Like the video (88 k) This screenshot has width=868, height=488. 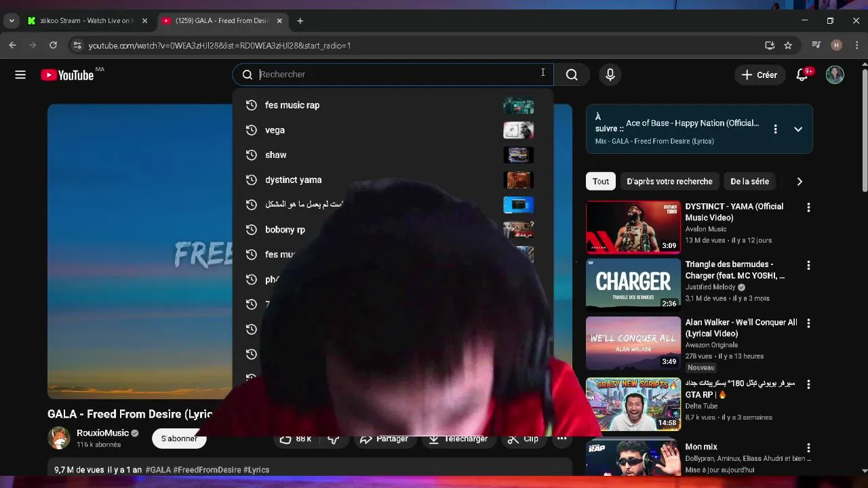(x=296, y=439)
